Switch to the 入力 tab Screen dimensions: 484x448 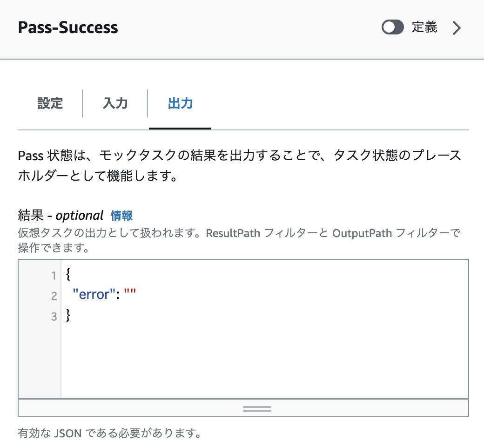pos(115,103)
